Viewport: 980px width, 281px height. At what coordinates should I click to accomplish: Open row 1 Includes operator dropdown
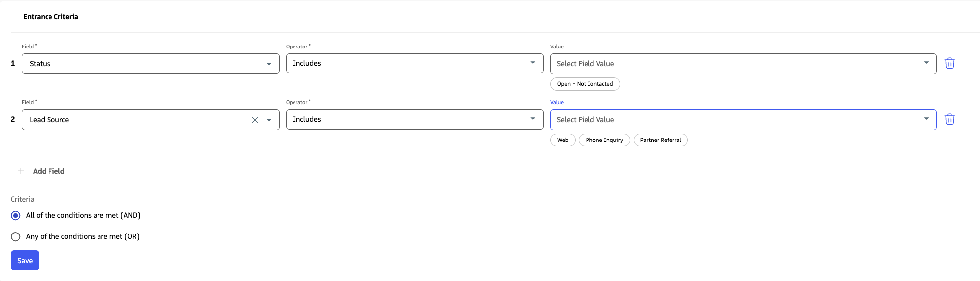[x=415, y=63]
